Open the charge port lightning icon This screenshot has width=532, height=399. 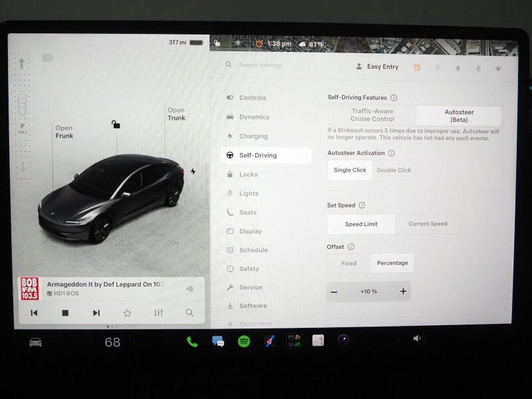(x=193, y=172)
